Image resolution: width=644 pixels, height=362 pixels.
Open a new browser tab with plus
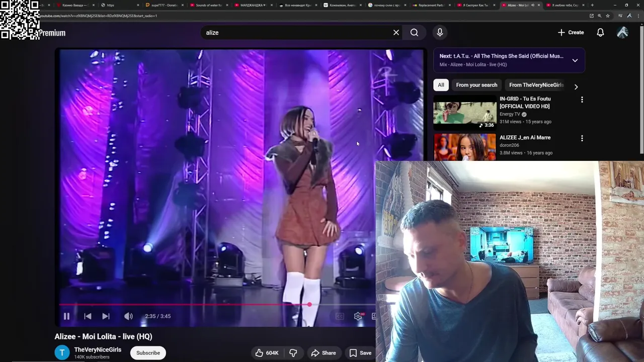592,5
